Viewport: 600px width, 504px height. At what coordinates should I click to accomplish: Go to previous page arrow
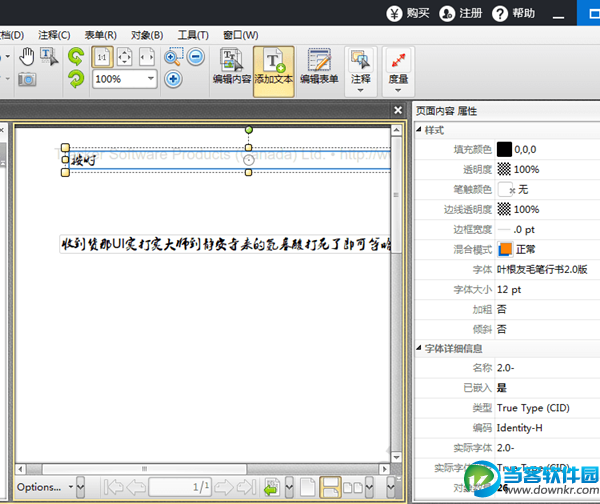point(136,487)
